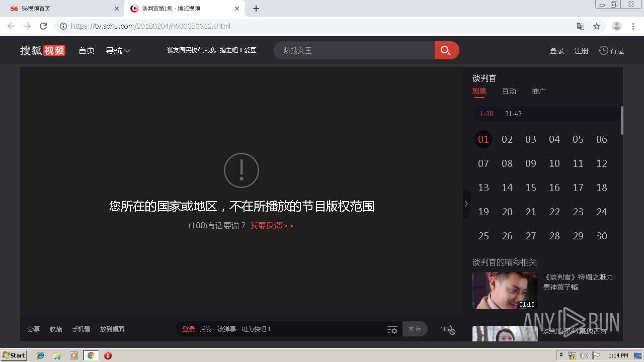Click the 狐友国民校草大赛 promo link

point(191,50)
